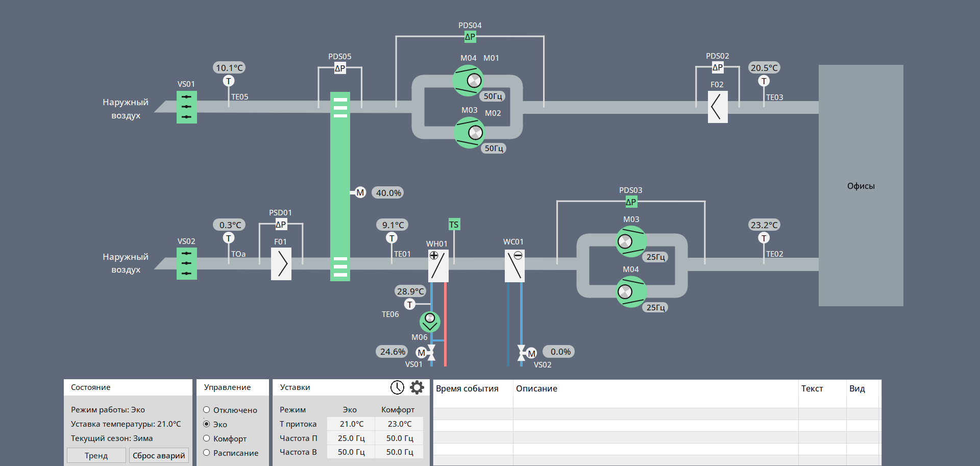The image size is (980, 466).
Task: Click the TE05 temperature sensor icon
Action: coord(228,81)
